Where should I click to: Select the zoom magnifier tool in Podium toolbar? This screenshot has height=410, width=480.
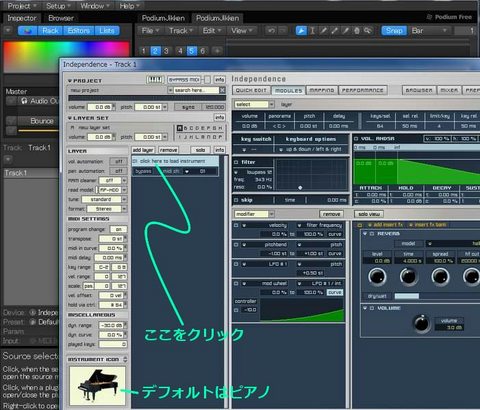368,31
